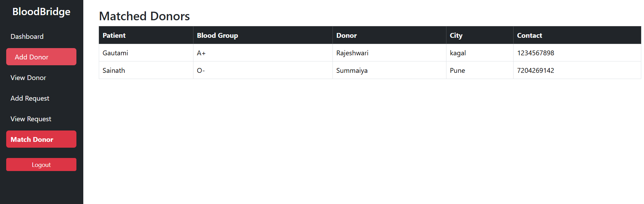
Task: Click donor Rajeshwari's name
Action: click(352, 53)
